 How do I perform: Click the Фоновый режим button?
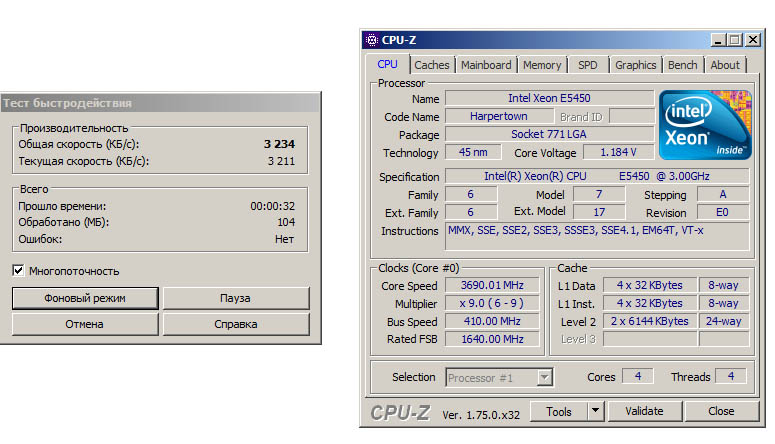click(x=85, y=298)
